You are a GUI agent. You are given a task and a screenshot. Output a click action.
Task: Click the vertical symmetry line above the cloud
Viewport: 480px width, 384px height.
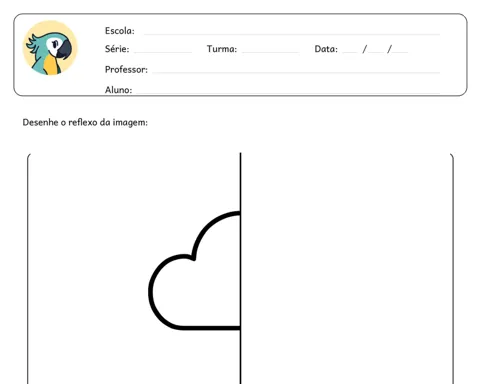click(240, 182)
